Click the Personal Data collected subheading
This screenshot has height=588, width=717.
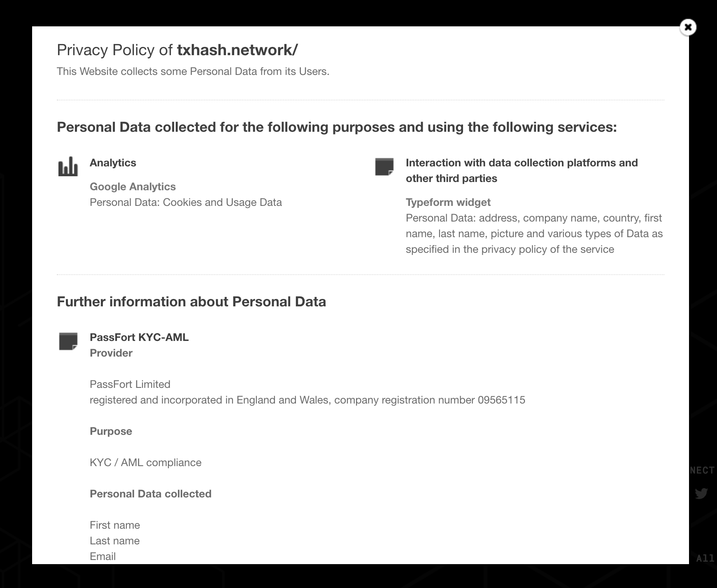pos(151,494)
